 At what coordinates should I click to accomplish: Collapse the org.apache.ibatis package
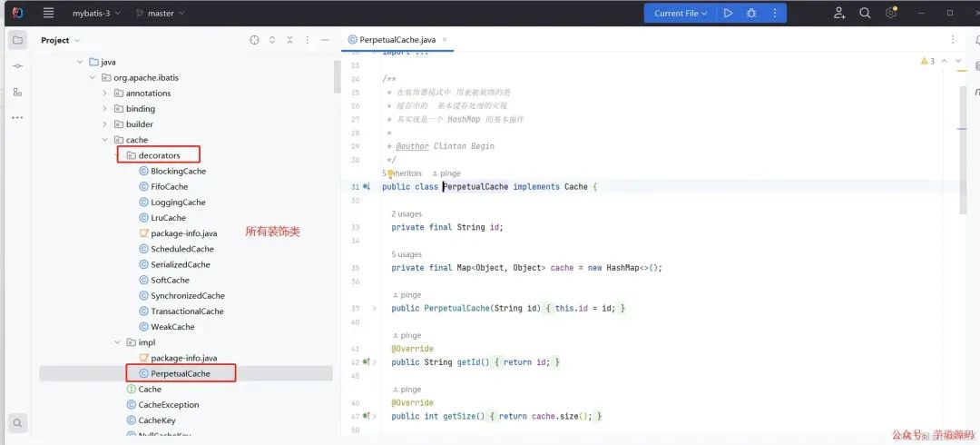point(93,77)
